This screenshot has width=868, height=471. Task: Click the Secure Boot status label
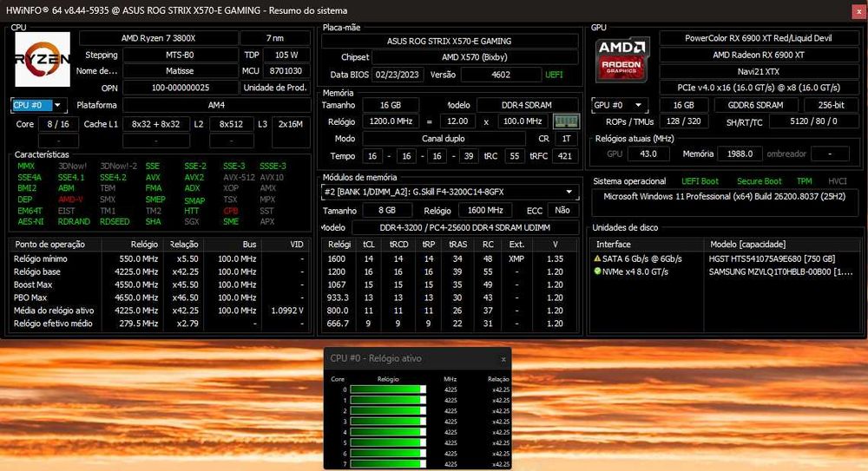point(759,181)
